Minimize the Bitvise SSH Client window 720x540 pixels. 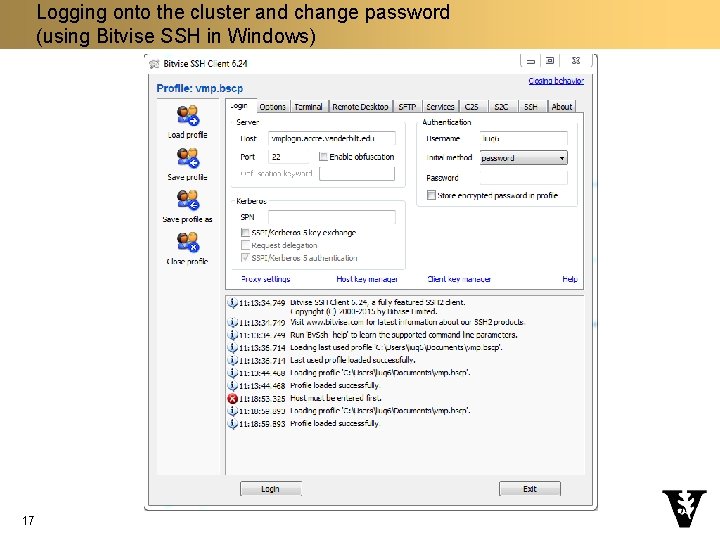point(530,61)
